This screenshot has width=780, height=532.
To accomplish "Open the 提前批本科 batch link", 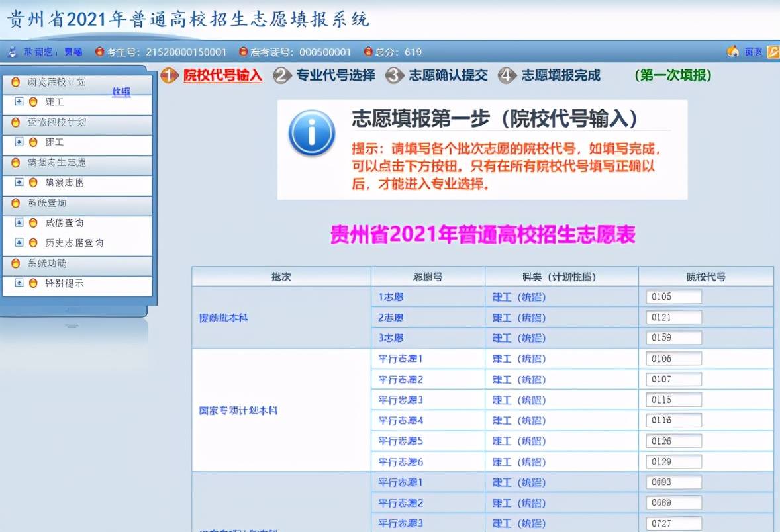I will pos(224,318).
